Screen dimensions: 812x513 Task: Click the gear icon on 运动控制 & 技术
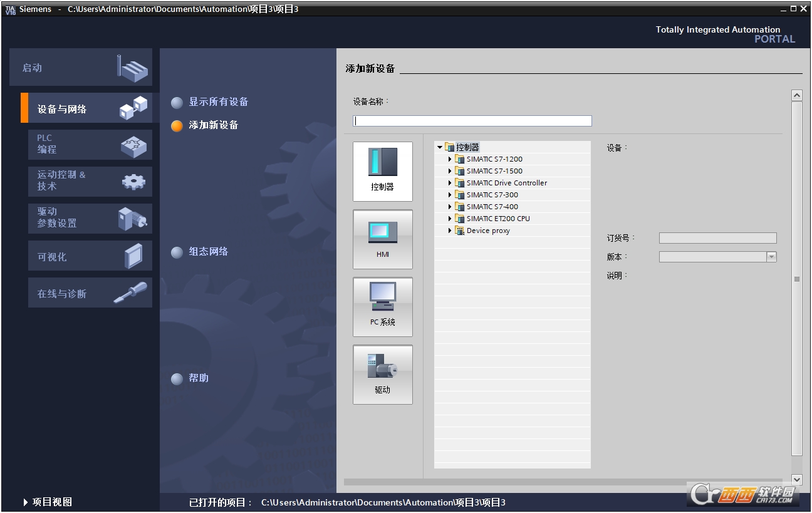tap(133, 182)
